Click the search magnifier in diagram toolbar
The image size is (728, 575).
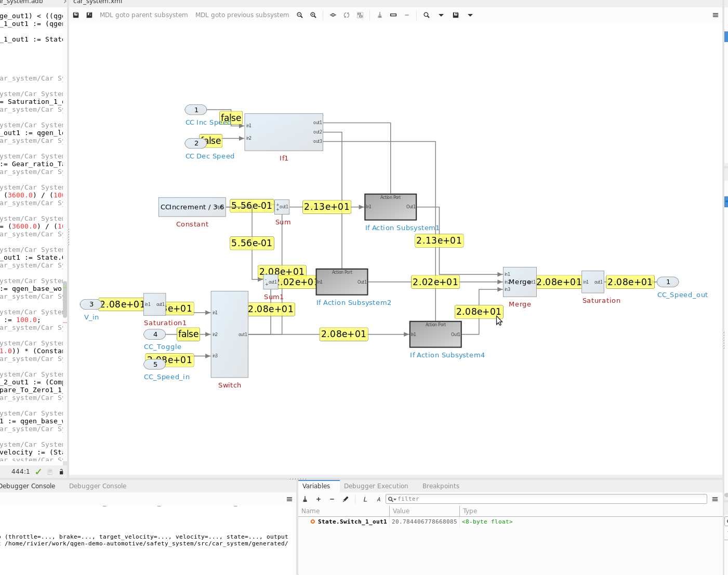(x=427, y=15)
